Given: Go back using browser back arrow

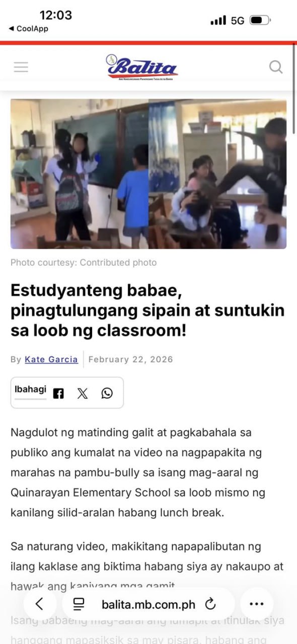Looking at the screenshot, I should click(x=39, y=604).
